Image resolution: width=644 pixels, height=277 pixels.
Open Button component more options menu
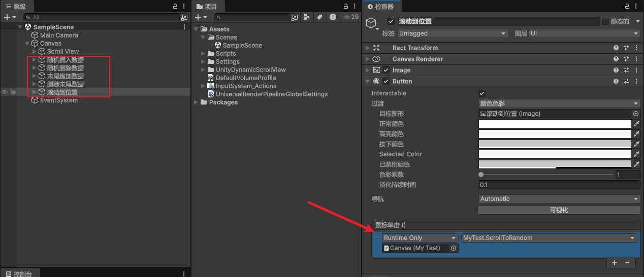pos(636,81)
